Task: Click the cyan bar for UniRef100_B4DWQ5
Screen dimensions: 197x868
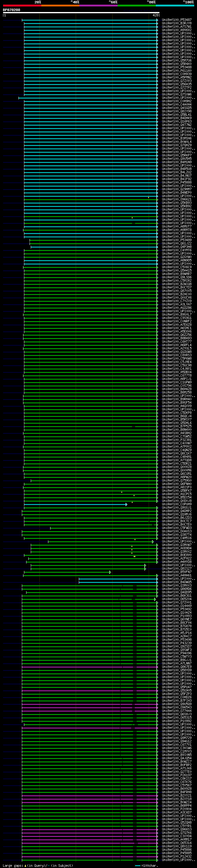Action: (x=118, y=582)
